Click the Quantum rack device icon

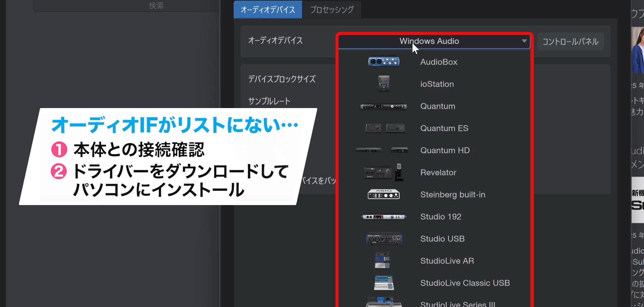tap(384, 107)
